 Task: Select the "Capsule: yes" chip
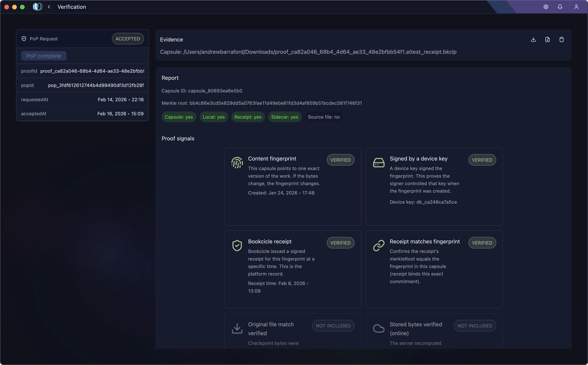[x=179, y=117]
